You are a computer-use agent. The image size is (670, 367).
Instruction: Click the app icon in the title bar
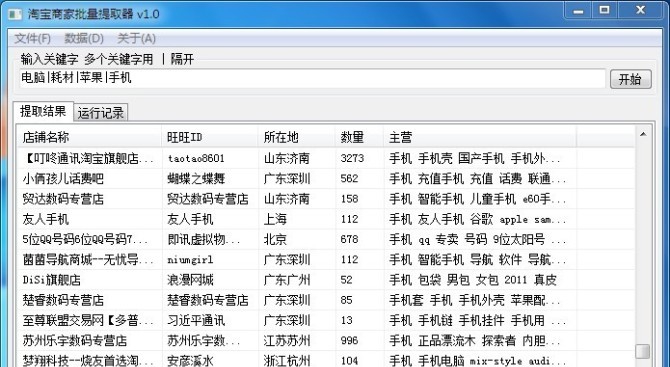15,14
